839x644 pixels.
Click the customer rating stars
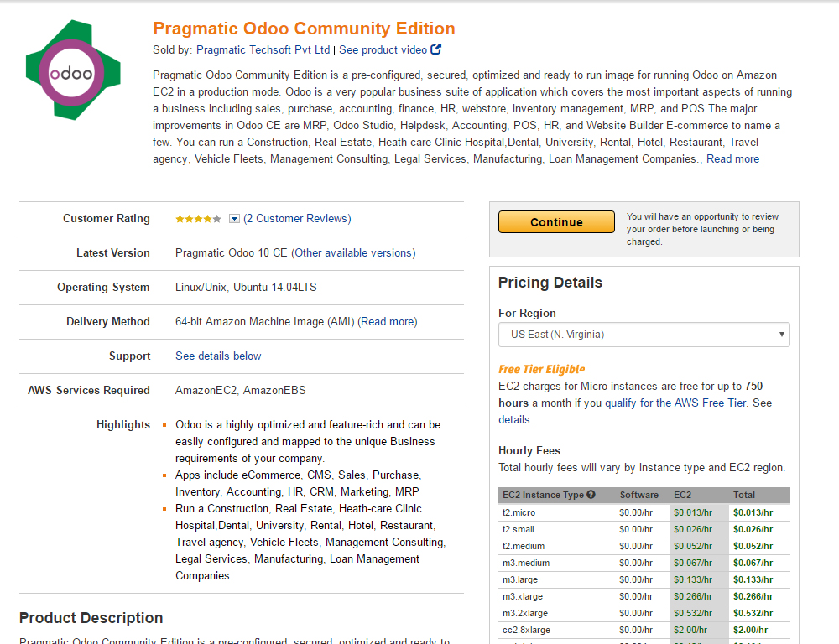click(x=198, y=219)
